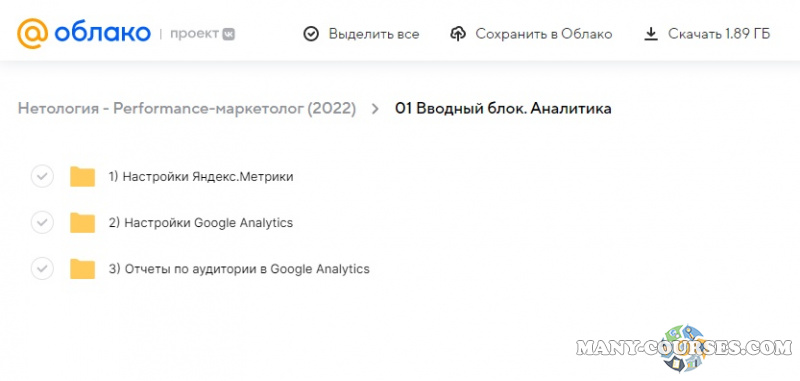Click the облако wordmark text in header

(103, 34)
